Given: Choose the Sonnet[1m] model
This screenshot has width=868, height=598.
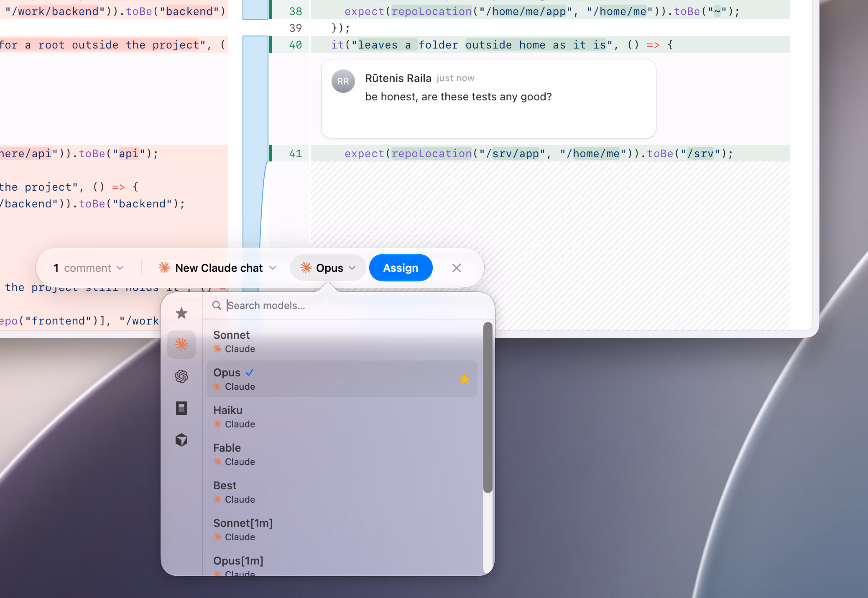Looking at the screenshot, I should [342, 530].
